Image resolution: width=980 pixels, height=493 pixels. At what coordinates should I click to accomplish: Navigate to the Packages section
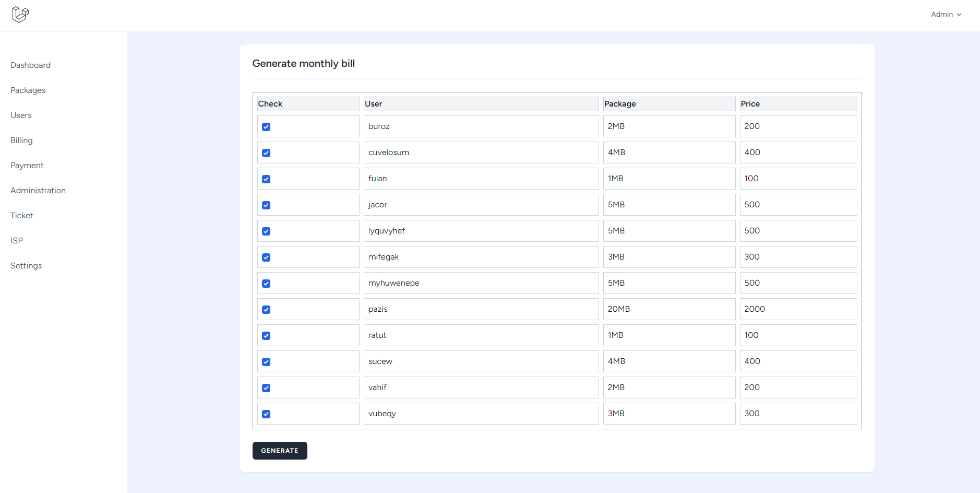tap(28, 90)
